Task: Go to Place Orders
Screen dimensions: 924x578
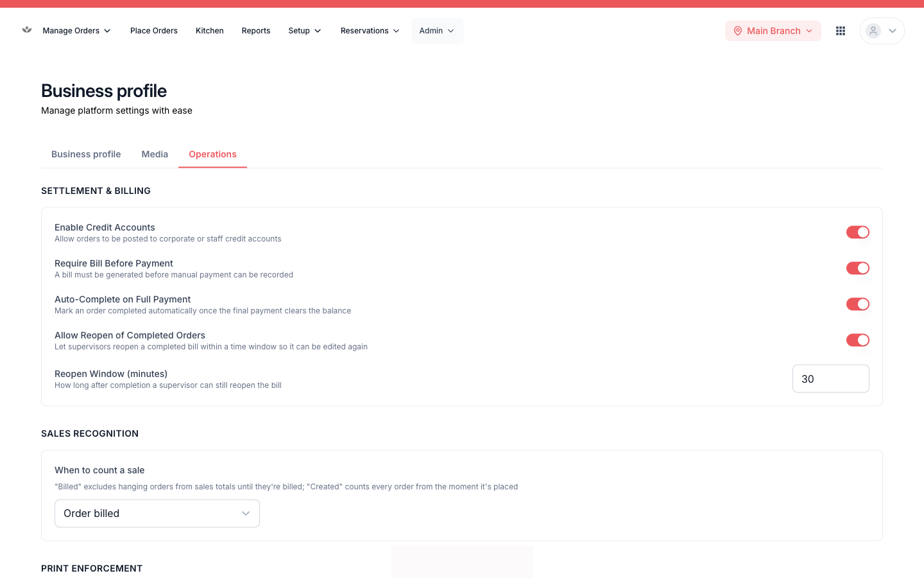Action: coord(154,31)
